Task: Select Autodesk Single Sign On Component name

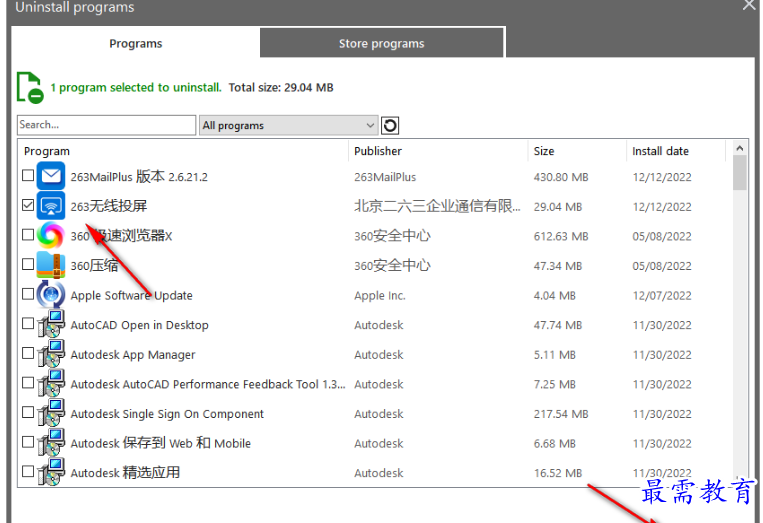Action: click(167, 414)
